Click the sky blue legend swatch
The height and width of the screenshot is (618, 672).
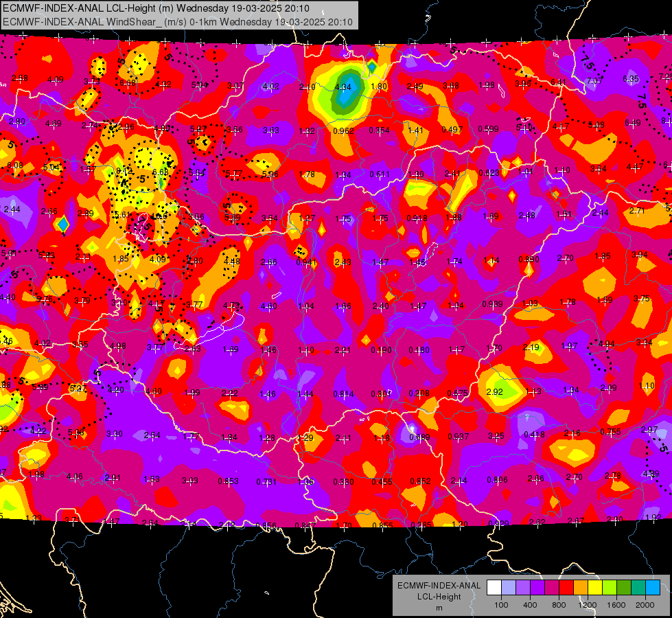pos(653,587)
